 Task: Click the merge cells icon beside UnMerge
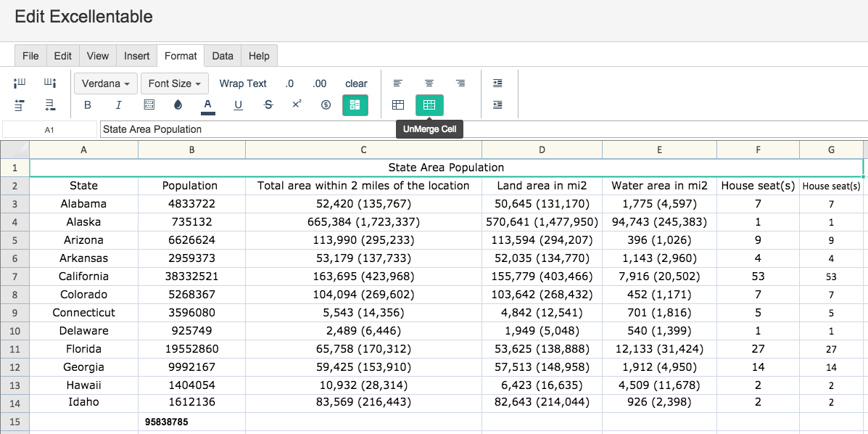click(398, 105)
